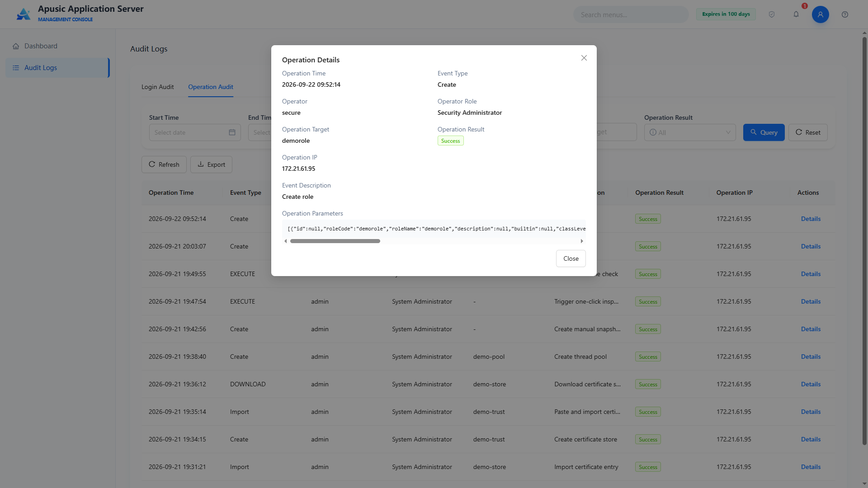Click the Start Time date field
Image resolution: width=868 pixels, height=488 pixels.
195,132
